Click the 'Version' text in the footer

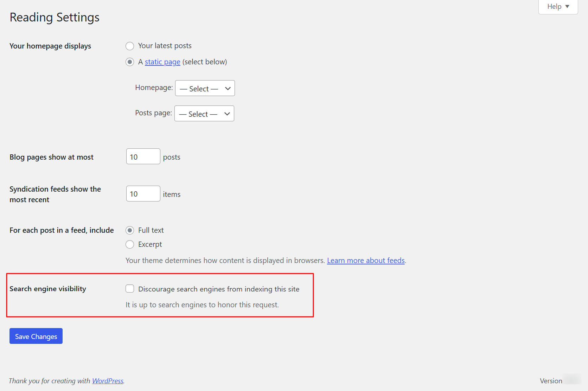(551, 381)
